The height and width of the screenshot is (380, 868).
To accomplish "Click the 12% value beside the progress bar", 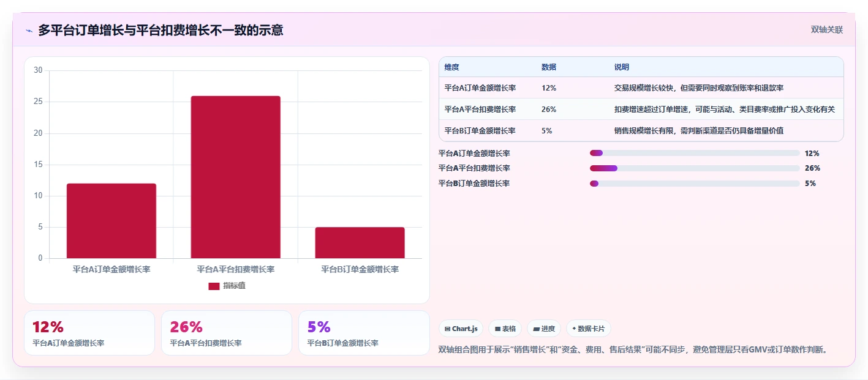I will tap(812, 153).
